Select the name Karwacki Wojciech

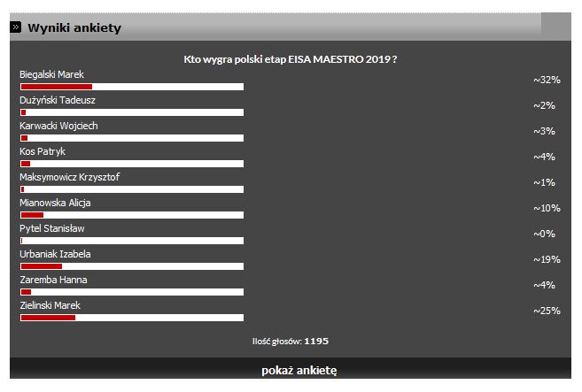coord(58,127)
